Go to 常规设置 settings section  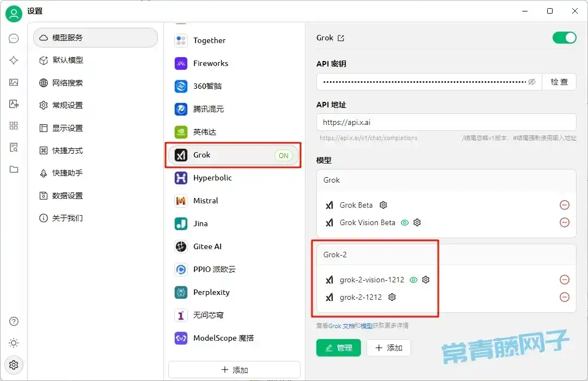pyautogui.click(x=95, y=105)
